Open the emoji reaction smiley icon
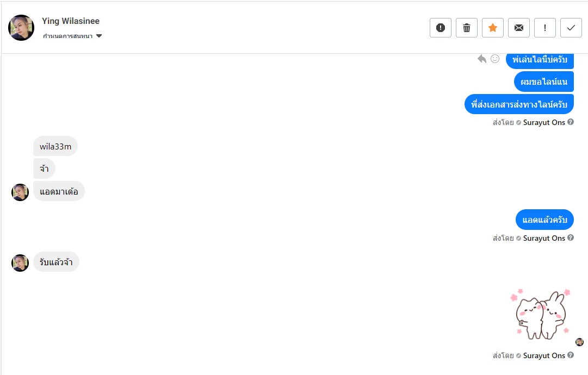Viewport: 588px width, 375px height. click(495, 59)
